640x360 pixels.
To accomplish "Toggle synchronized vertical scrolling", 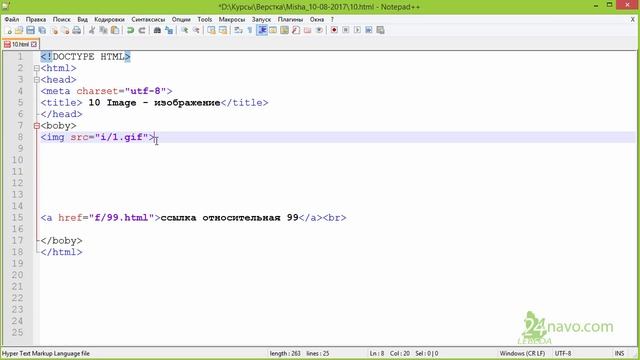I will (211, 30).
